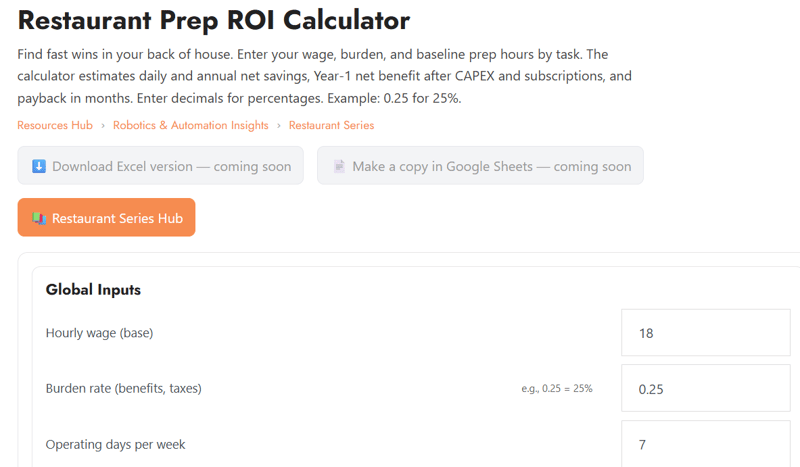Viewport: 800px width, 467px height.
Task: Click the Global Inputs section heading
Action: click(93, 290)
